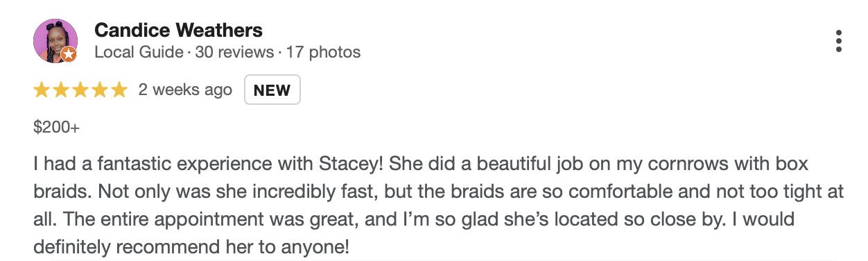
Task: Click the Local Guide label
Action: click(x=139, y=52)
